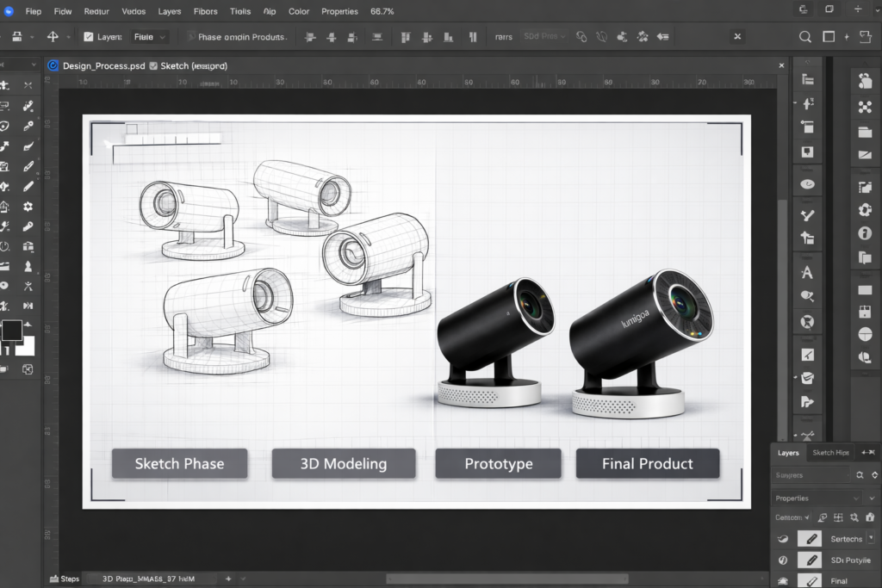Open the blend mode dropdown above the layer list
This screenshot has height=588, width=882.
tap(793, 517)
